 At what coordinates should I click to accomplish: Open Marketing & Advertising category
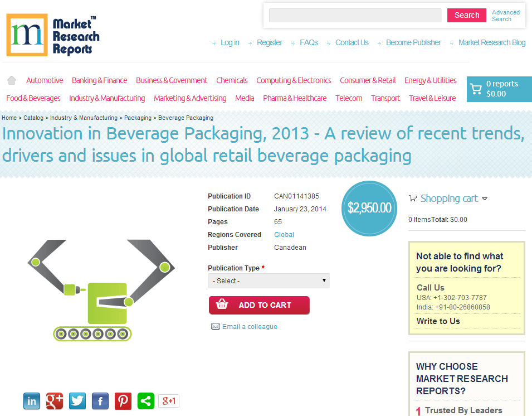point(190,99)
